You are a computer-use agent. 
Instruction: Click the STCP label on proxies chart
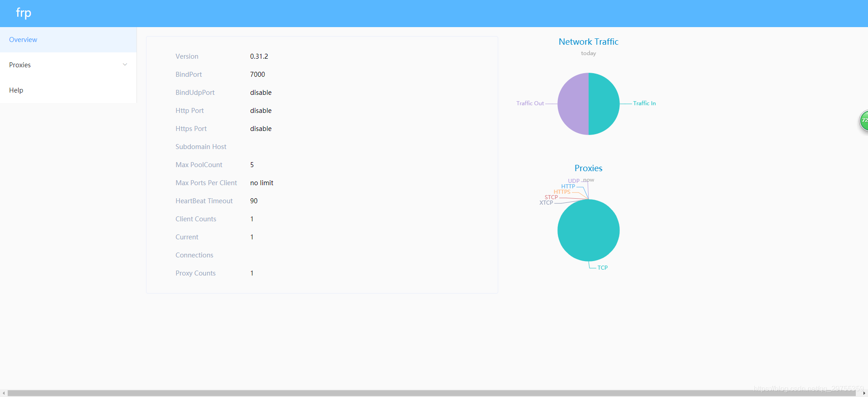coord(551,197)
